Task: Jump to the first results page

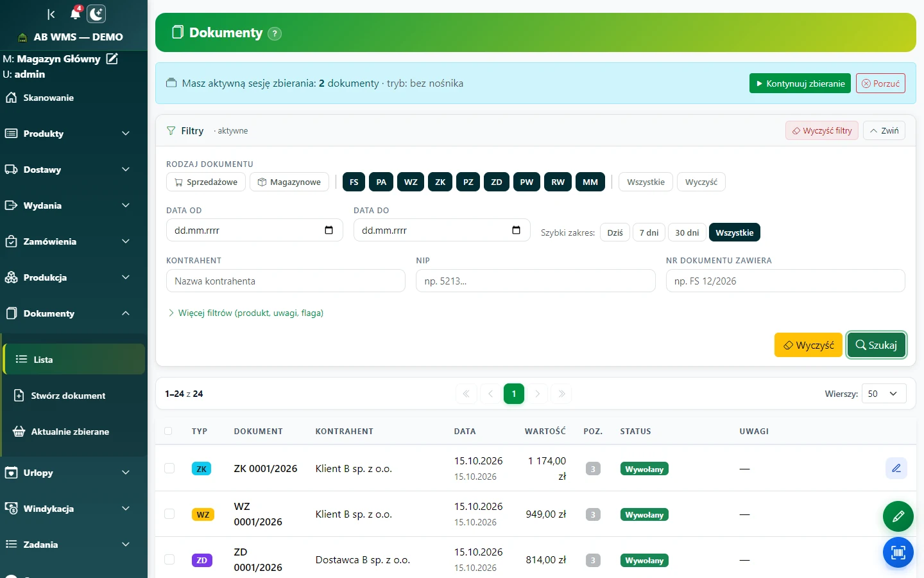Action: [466, 394]
